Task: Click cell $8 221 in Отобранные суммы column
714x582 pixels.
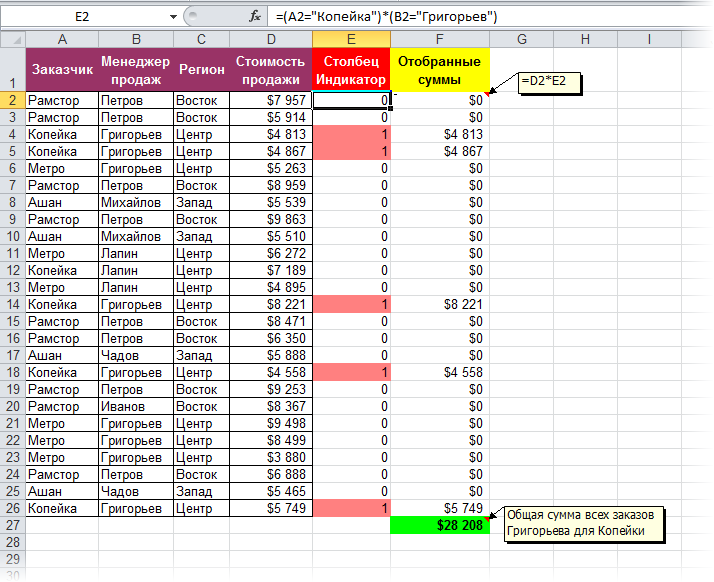Action: point(439,304)
